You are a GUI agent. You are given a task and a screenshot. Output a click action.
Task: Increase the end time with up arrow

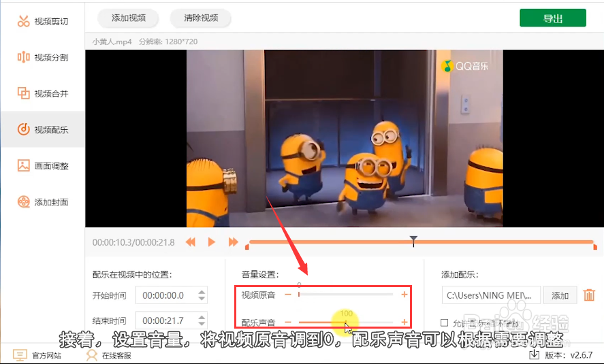(x=202, y=318)
